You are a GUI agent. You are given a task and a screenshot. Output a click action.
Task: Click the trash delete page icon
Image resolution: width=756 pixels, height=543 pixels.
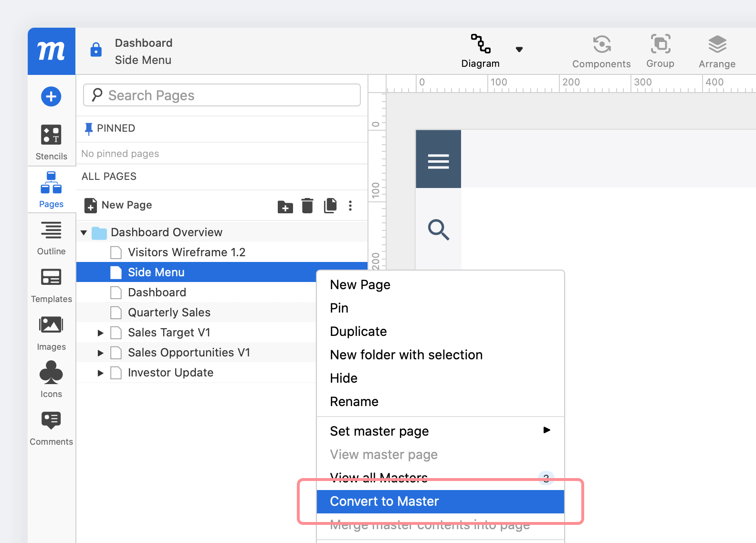coord(307,206)
